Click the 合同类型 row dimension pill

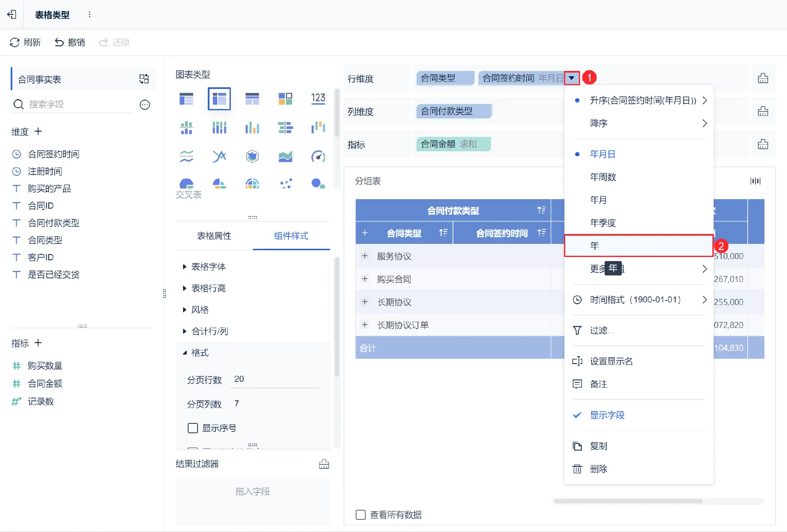tap(445, 78)
